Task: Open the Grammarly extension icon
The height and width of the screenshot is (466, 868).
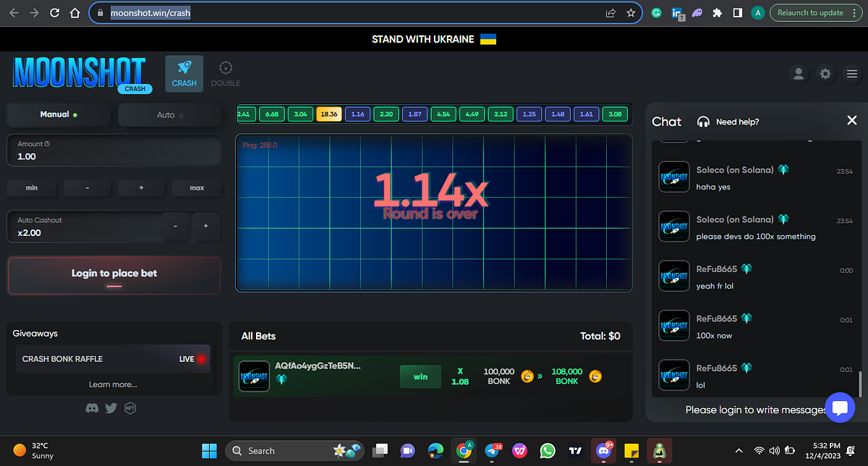Action: 656,13
